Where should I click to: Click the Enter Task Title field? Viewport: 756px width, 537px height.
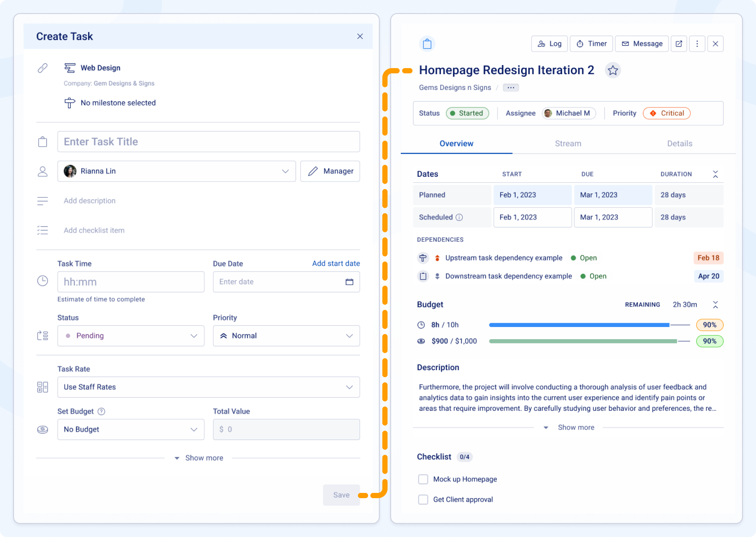pyautogui.click(x=208, y=142)
